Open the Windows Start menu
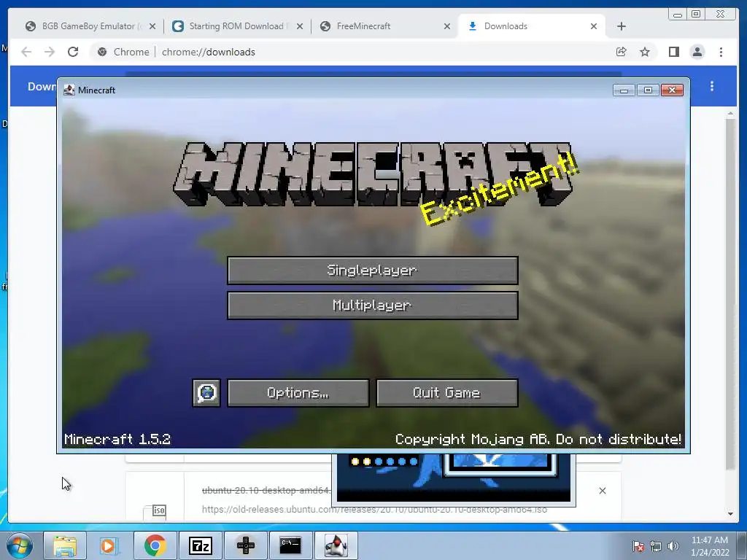Viewport: 747px width, 560px height. tap(20, 545)
